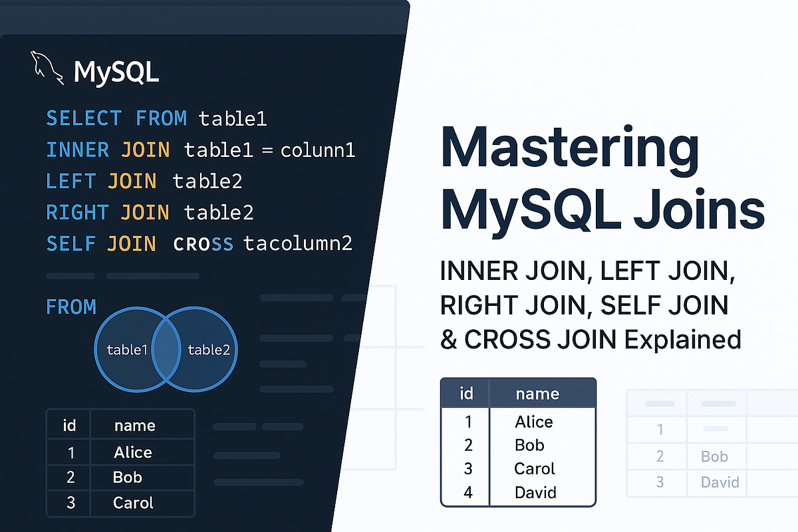Click faded 'Bob' in the background table

714,457
